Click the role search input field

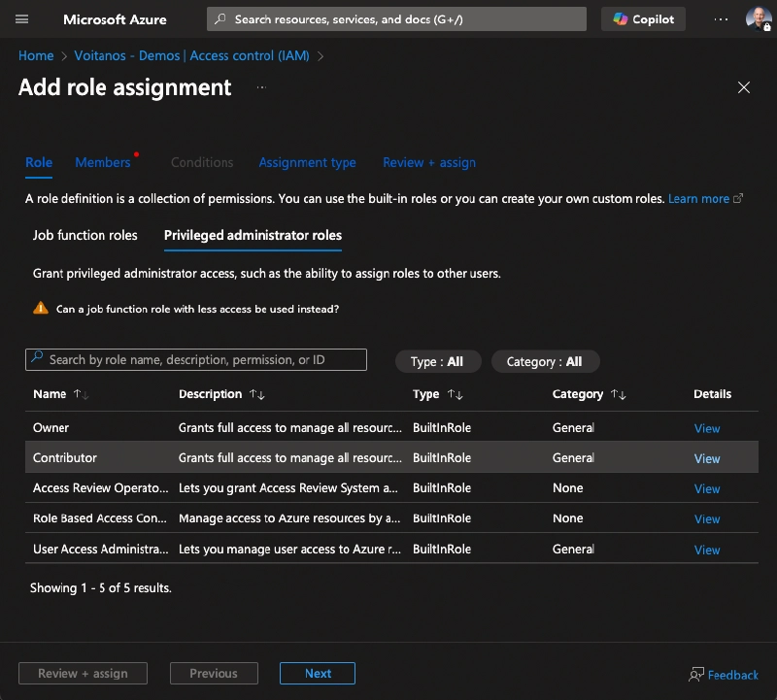click(194, 359)
